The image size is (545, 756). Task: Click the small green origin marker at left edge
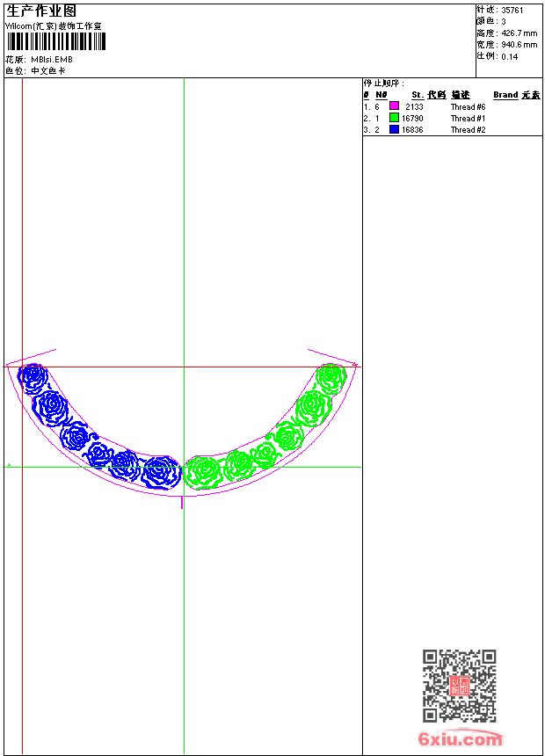9,464
